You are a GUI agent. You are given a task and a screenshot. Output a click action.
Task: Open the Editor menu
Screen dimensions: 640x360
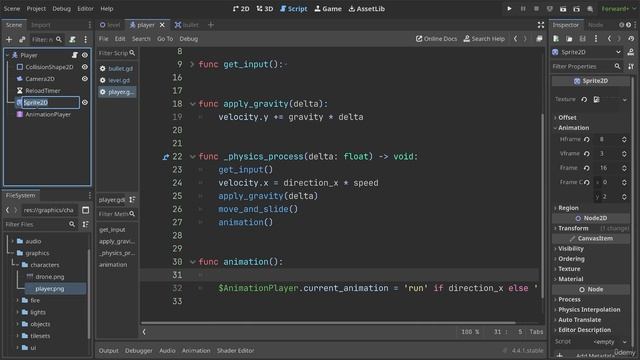click(85, 9)
